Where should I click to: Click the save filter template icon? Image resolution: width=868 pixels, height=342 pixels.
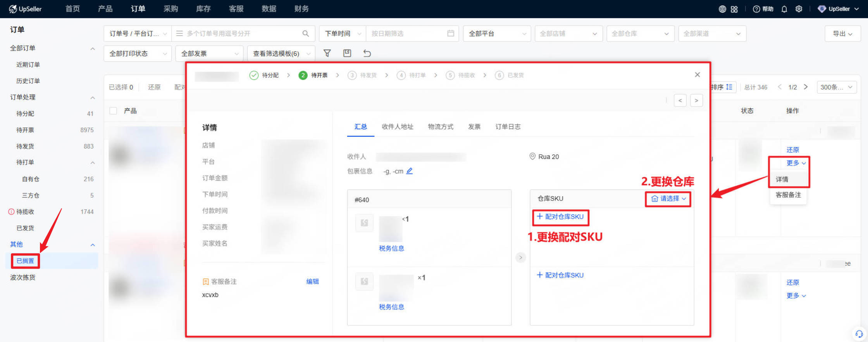[347, 53]
